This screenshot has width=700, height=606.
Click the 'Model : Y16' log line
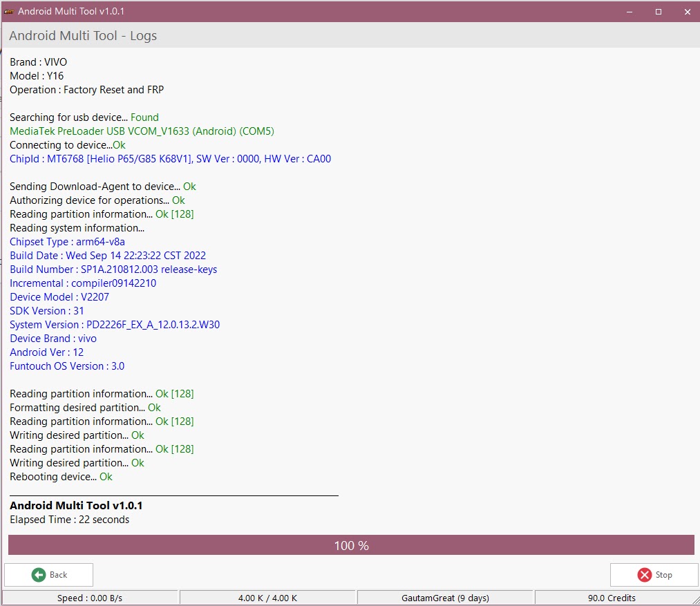[37, 76]
